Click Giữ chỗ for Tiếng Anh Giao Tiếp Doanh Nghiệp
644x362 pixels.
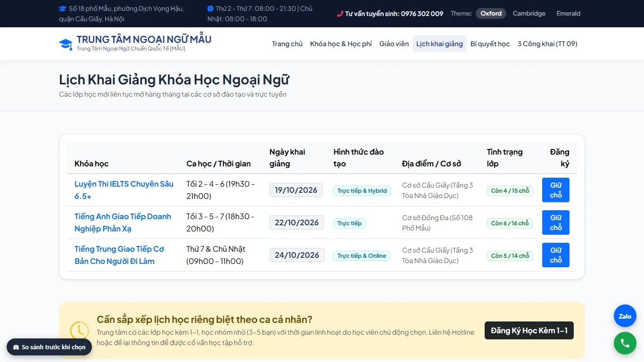pyautogui.click(x=556, y=222)
